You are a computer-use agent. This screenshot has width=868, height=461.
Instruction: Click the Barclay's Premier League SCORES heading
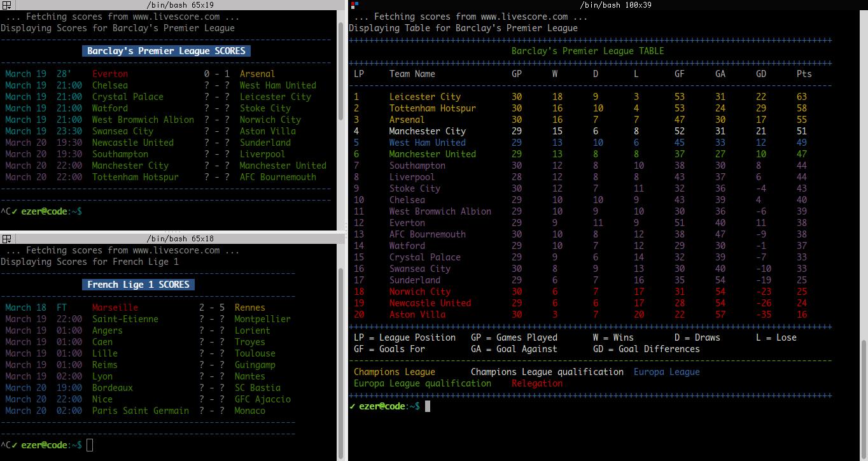pos(165,51)
